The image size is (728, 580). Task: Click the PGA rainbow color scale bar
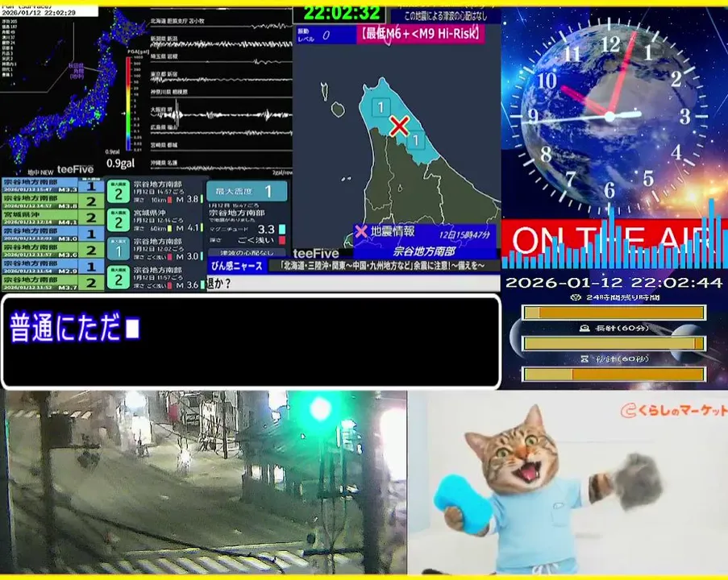click(128, 103)
